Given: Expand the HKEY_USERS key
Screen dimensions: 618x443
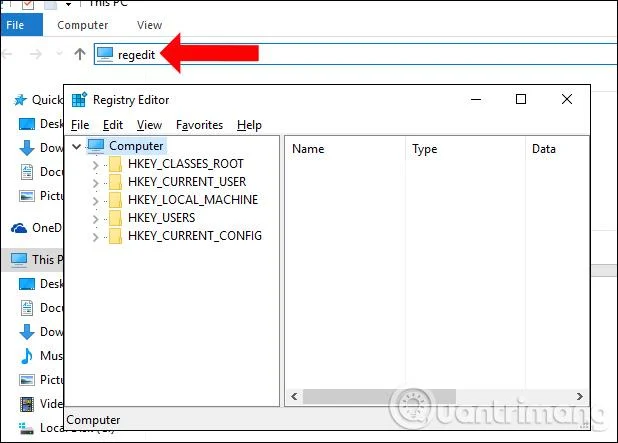Looking at the screenshot, I should (x=95, y=219).
